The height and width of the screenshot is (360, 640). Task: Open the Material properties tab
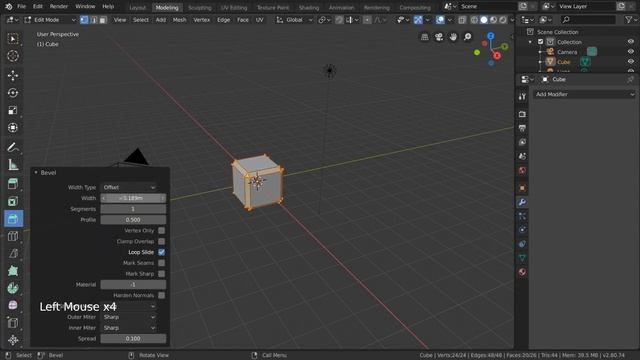[x=522, y=272]
